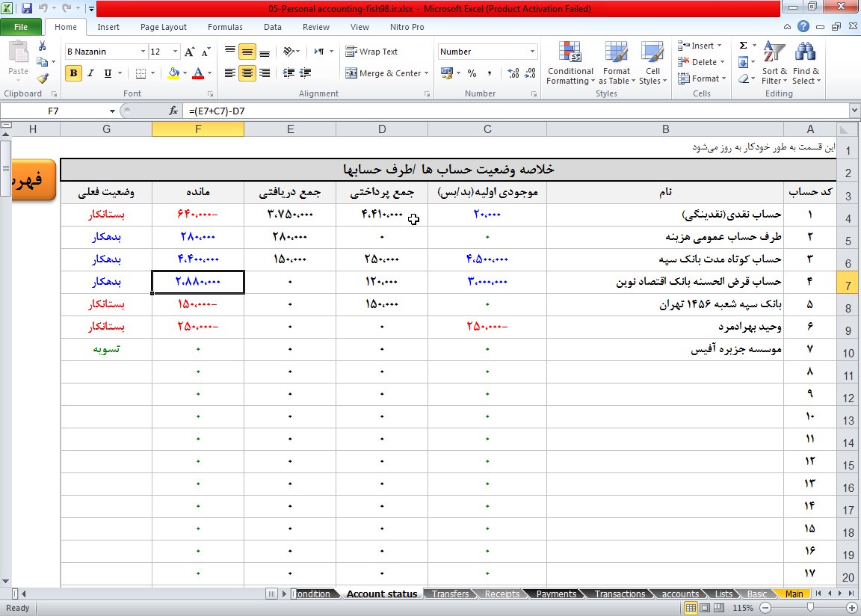
Task: Click the Zoom In plus button
Action: coord(852,608)
